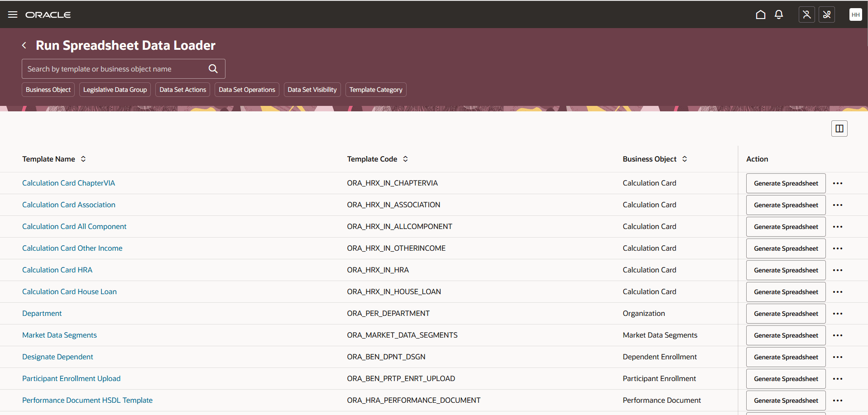Toggle sorting on the Template Code column
The image size is (868, 415).
406,159
